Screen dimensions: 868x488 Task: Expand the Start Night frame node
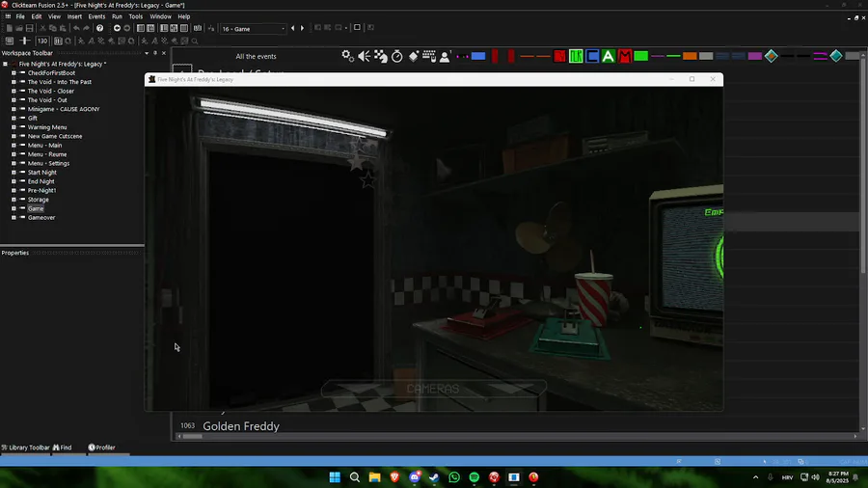coord(14,173)
